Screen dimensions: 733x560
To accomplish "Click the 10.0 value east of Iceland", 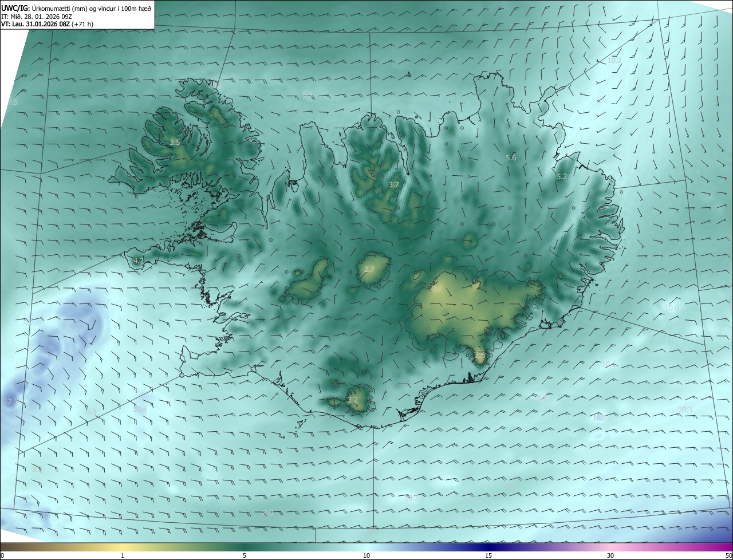I will click(x=672, y=307).
